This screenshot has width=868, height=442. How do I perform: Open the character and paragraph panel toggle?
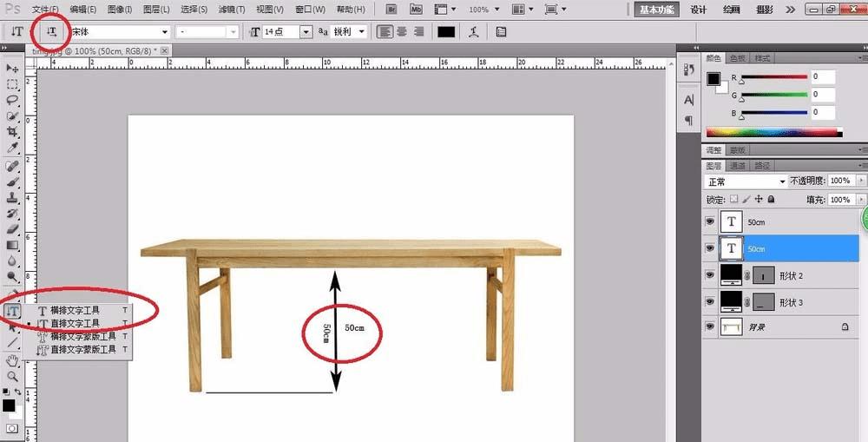501,31
